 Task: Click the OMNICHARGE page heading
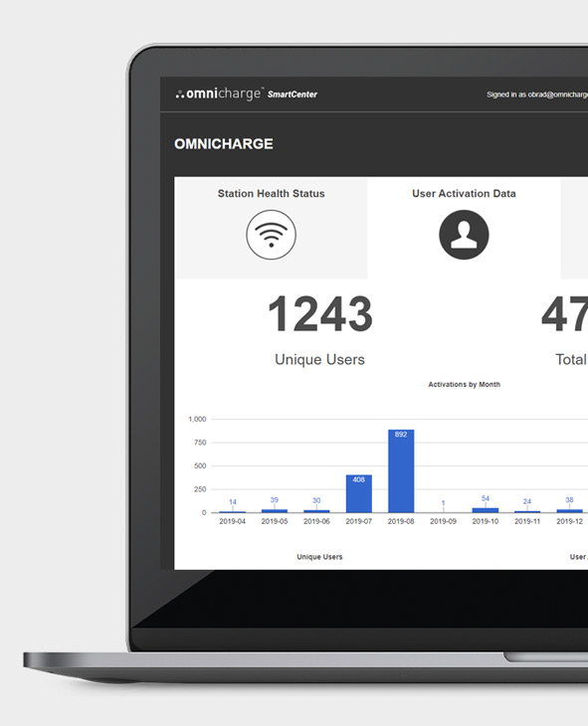(x=224, y=144)
